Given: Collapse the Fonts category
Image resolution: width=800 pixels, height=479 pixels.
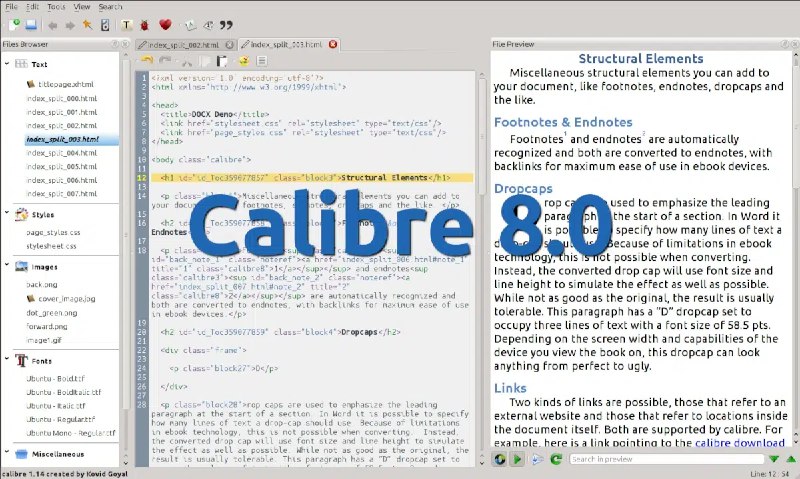Looking at the screenshot, I should coord(7,359).
